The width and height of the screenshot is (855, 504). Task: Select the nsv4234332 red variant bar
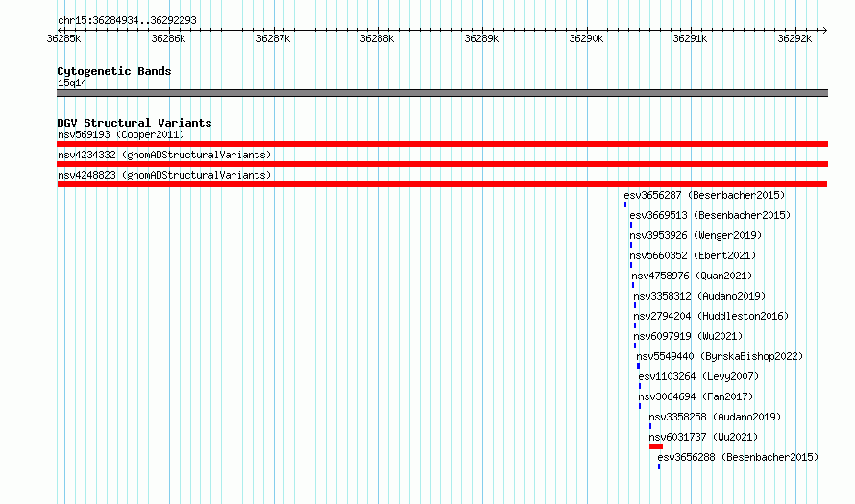point(442,164)
